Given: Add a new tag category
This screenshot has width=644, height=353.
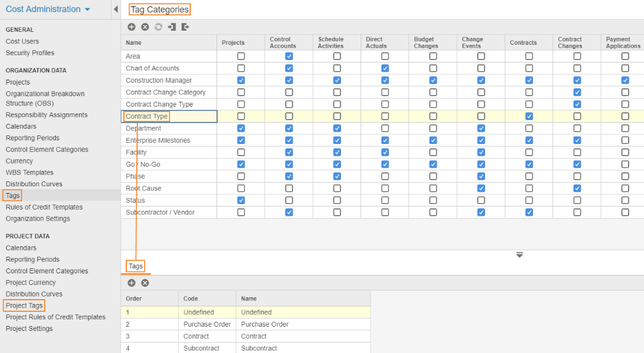Looking at the screenshot, I should [x=131, y=27].
